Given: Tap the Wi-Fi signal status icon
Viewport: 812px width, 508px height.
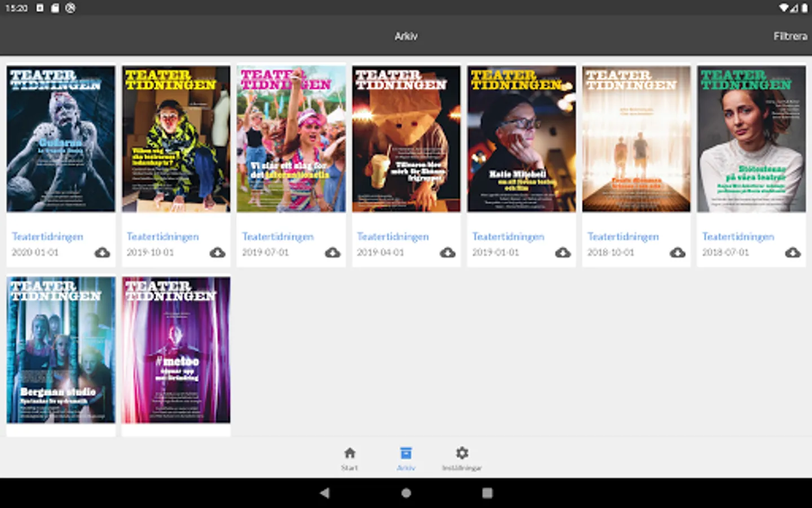Looking at the screenshot, I should (x=784, y=8).
